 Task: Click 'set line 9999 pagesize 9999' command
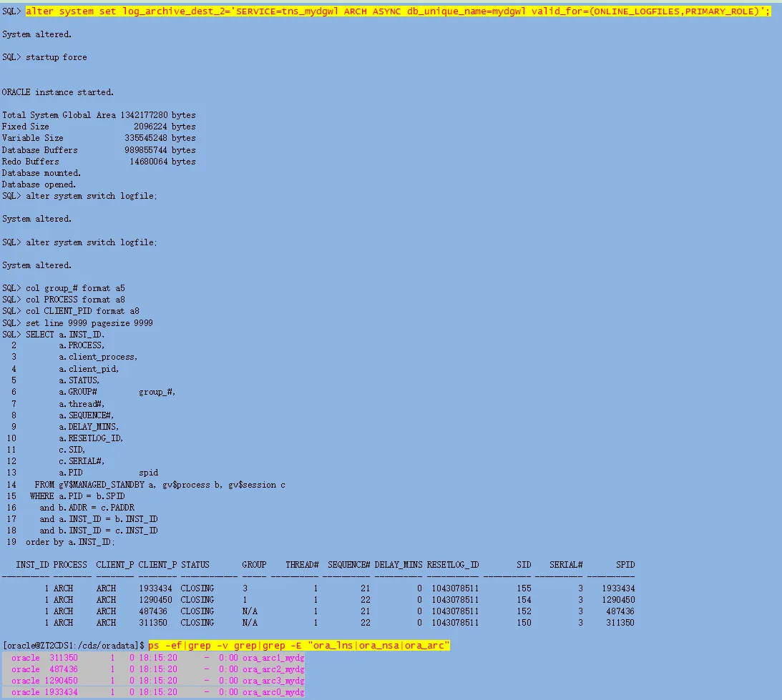coord(89,323)
